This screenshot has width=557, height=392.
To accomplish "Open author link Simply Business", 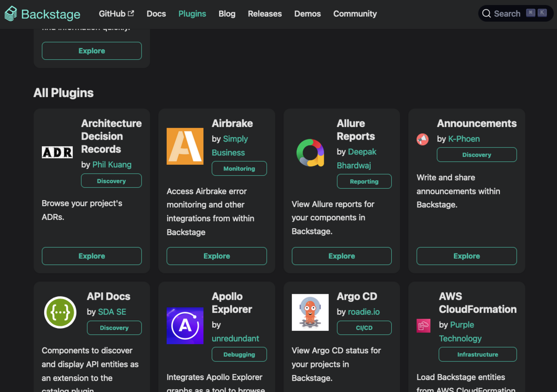I will click(x=230, y=146).
